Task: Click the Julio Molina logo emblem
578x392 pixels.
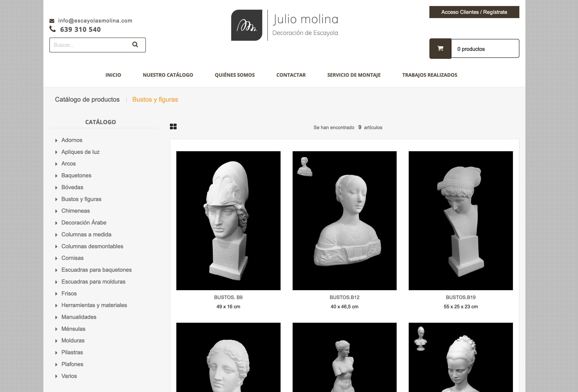Action: click(246, 25)
